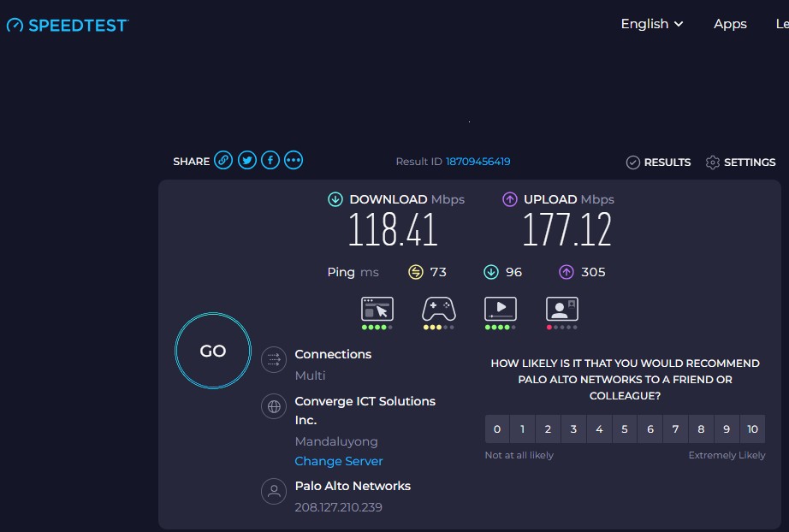
Task: Open the English language dropdown
Action: pyautogui.click(x=651, y=24)
